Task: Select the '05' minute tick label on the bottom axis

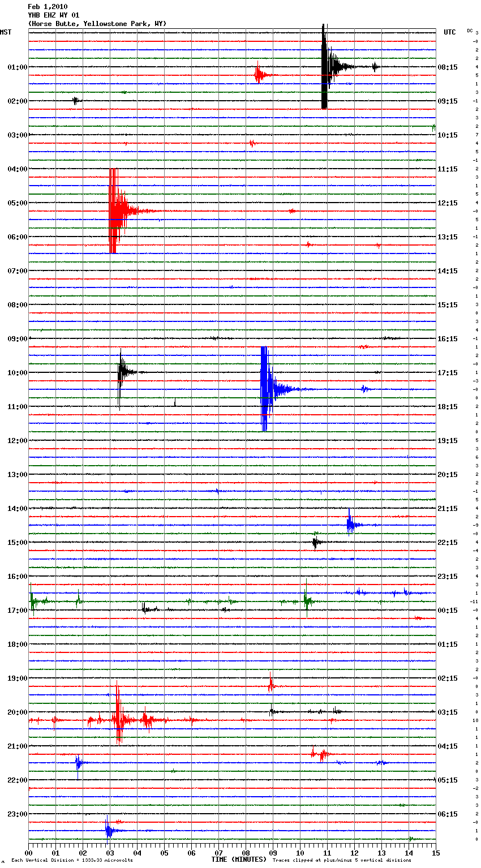Action: tap(164, 853)
